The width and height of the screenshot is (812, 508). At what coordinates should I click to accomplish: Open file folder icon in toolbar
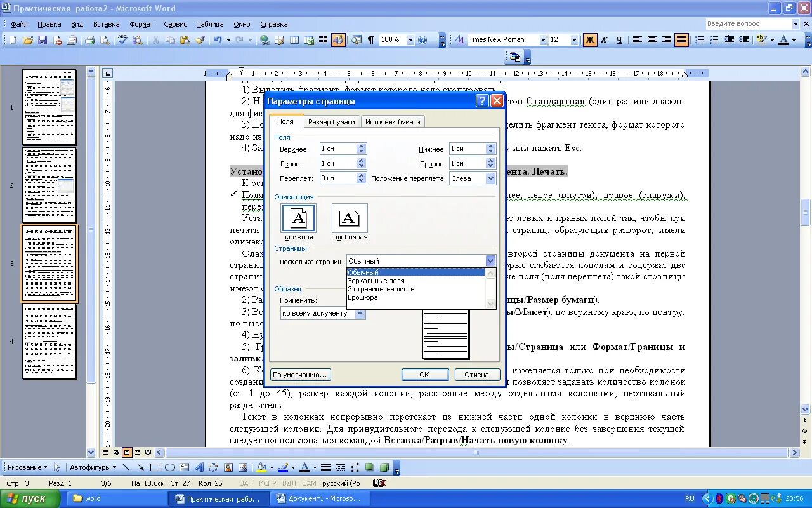tap(27, 40)
